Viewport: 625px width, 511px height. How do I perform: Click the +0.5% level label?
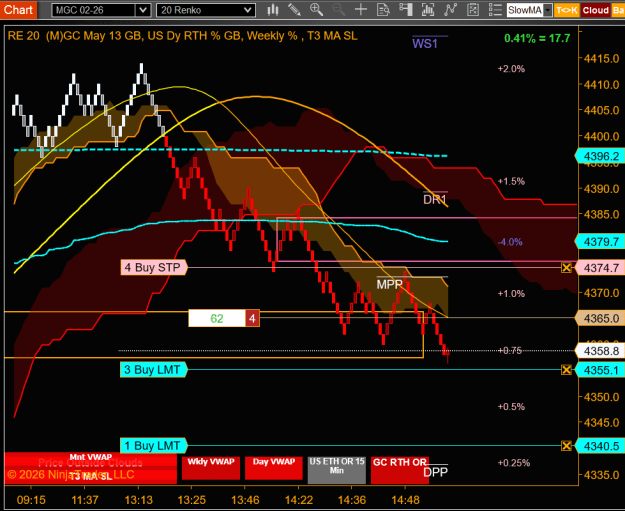pyautogui.click(x=511, y=407)
